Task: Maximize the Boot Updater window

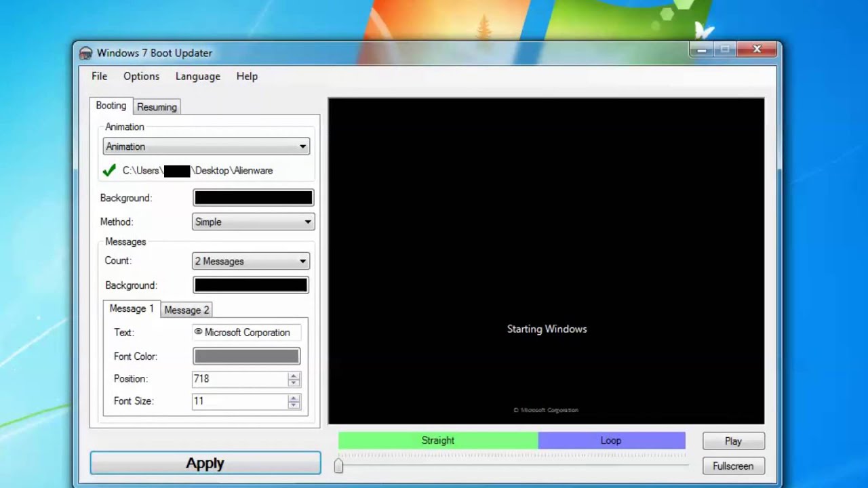Action: pyautogui.click(x=725, y=49)
